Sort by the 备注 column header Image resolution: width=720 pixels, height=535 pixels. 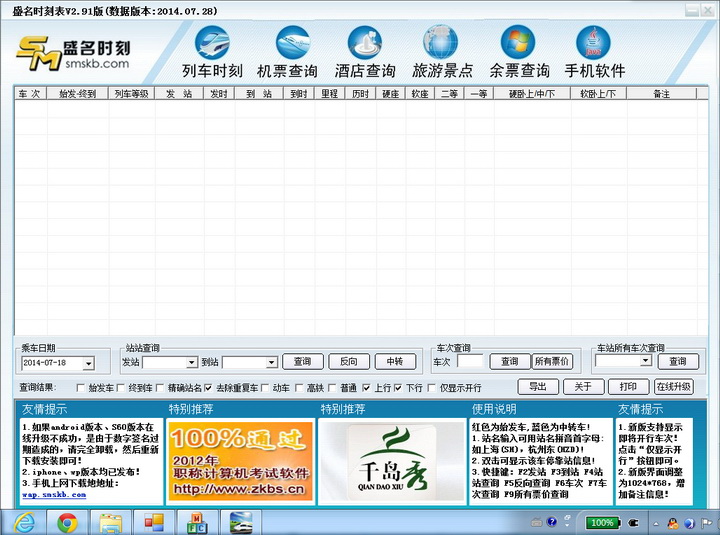(x=661, y=94)
